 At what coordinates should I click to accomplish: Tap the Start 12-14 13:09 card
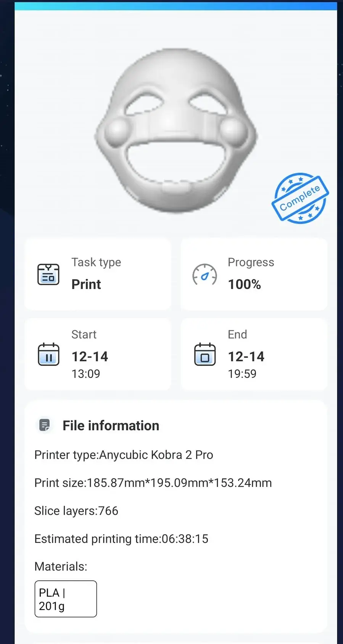(x=98, y=354)
